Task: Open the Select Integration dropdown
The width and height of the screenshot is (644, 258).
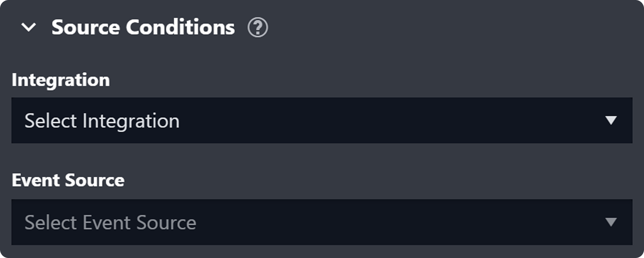Action: click(321, 120)
